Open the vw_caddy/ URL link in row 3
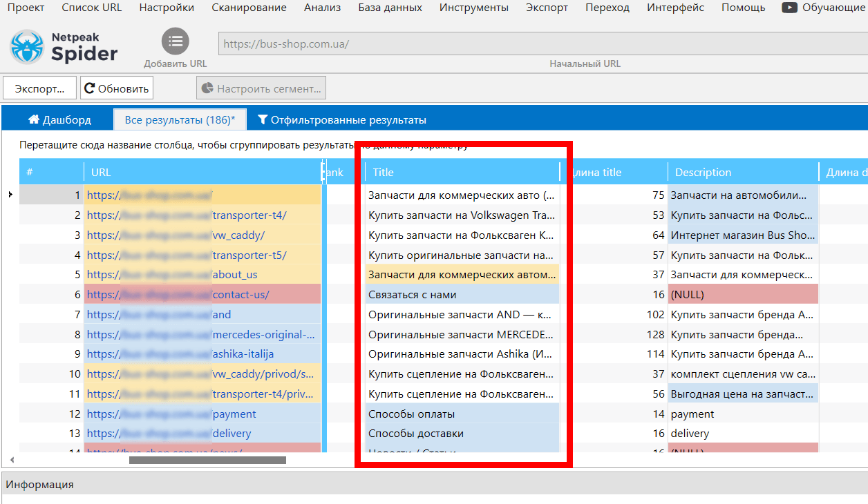Viewport: 868px width, 504px height. coord(176,235)
